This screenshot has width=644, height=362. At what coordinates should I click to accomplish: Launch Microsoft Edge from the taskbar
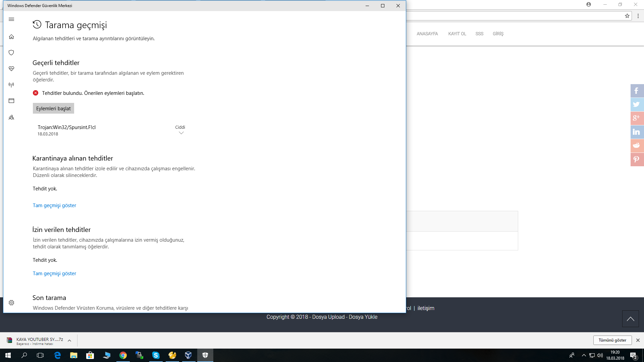(x=57, y=355)
